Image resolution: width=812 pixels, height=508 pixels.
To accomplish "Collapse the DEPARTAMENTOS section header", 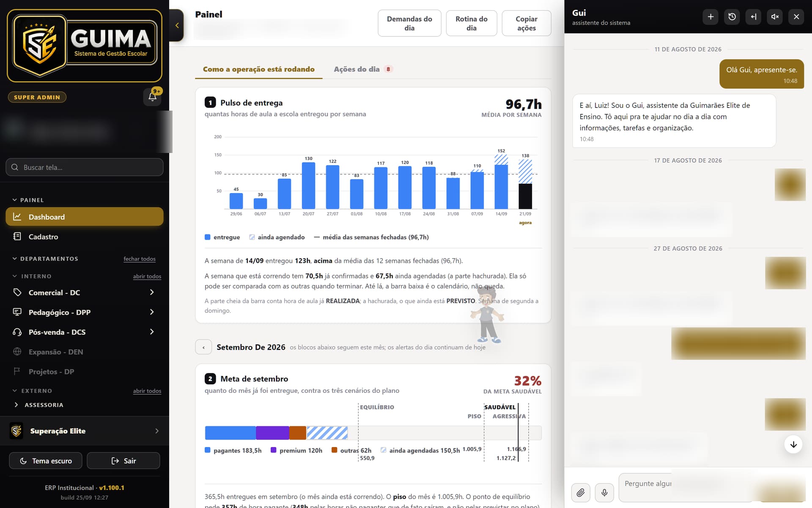I will 45,259.
